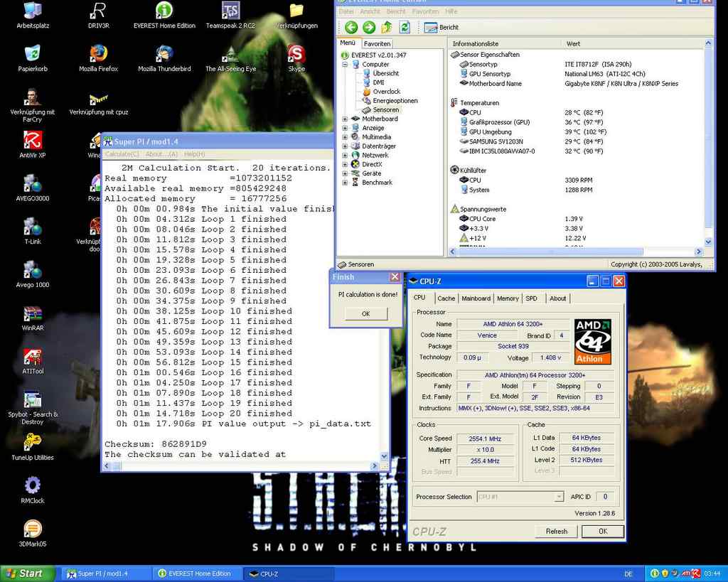Screen dimensions: 728x582
Task: Select the ATITool desktop icon
Action: pos(33,360)
